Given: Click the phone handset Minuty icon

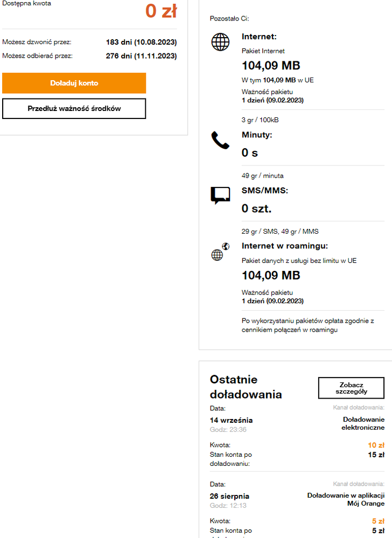Looking at the screenshot, I should coord(220,141).
